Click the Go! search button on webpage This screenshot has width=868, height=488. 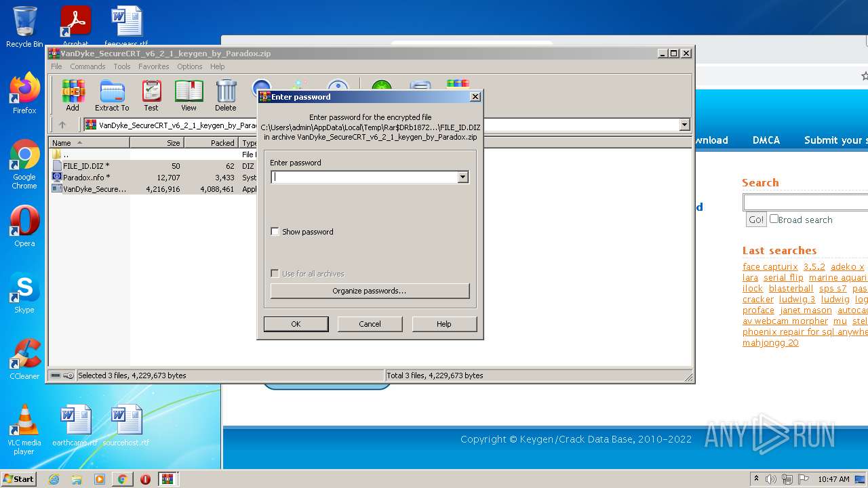(x=755, y=220)
